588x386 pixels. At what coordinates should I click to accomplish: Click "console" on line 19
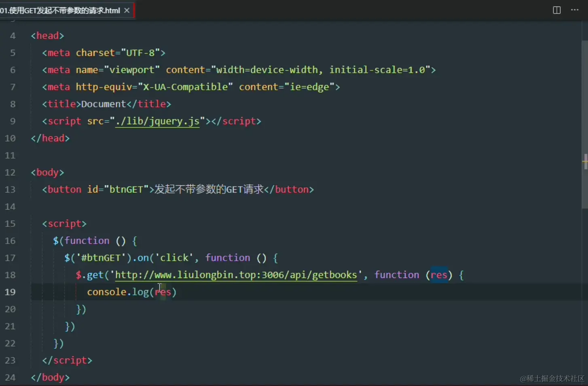tap(107, 292)
